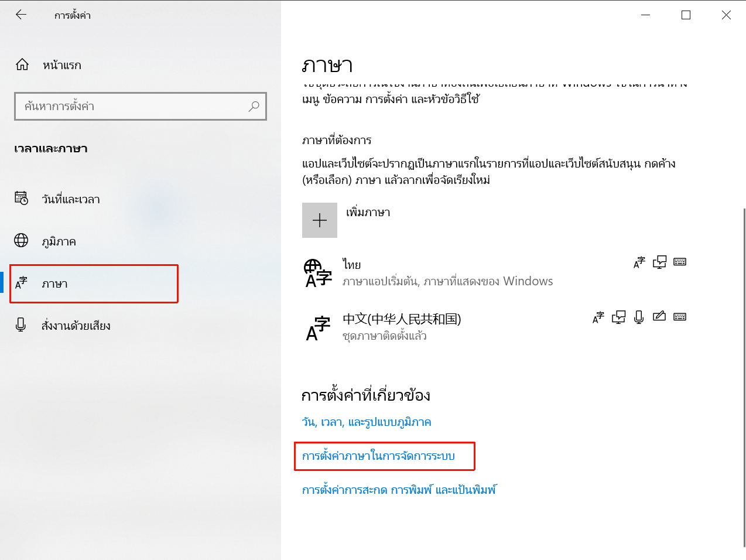Click the Chinese language entry icon
This screenshot has width=746, height=560.
tap(318, 328)
